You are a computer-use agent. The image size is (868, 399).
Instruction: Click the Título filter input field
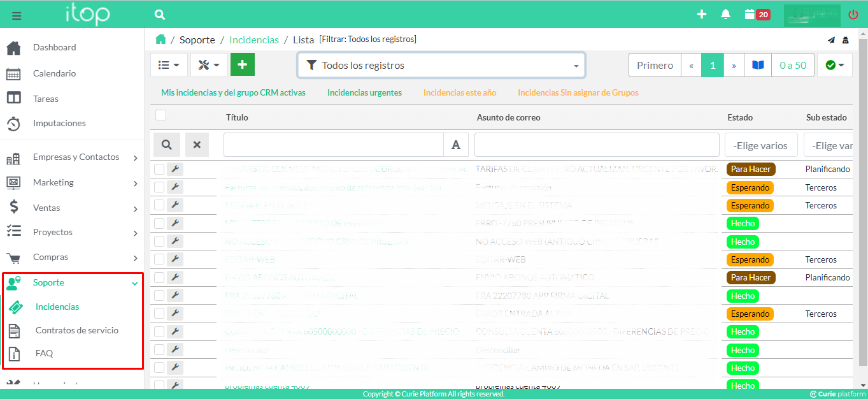[x=333, y=145]
